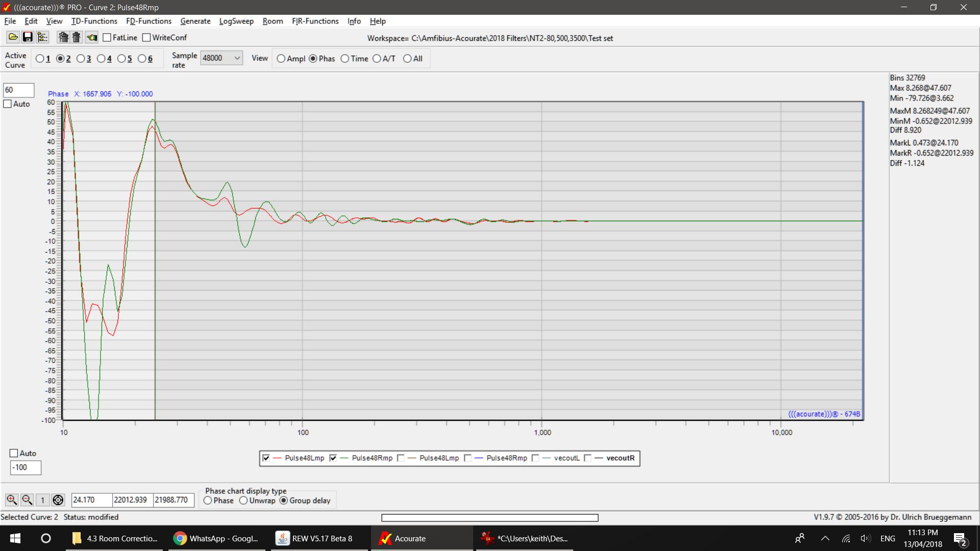Tick the upper Auto checkbox near 60
This screenshot has height=551, width=980.
(8, 104)
